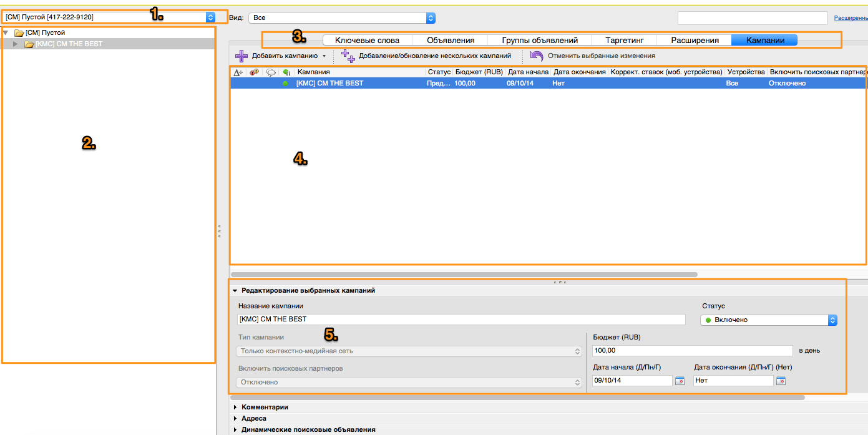Screen dimensions: 868x435
Task: Switch to the Ключевые слова tab
Action: (367, 40)
